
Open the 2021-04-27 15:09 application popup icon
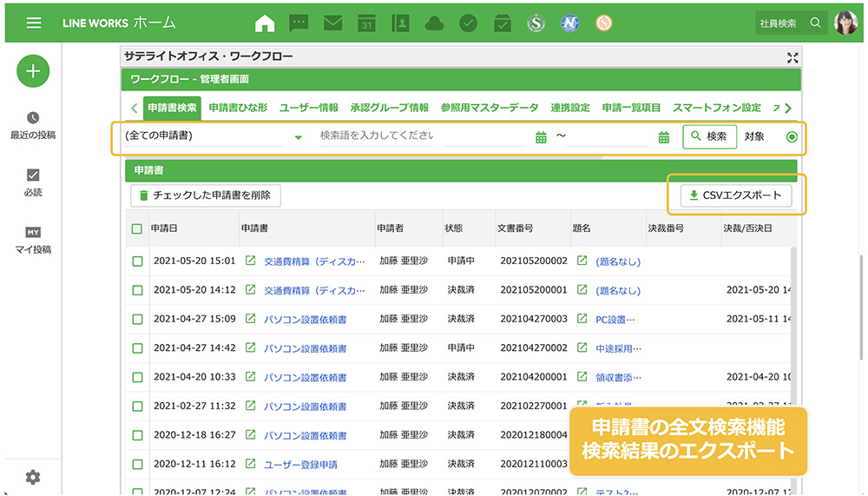[x=250, y=318]
